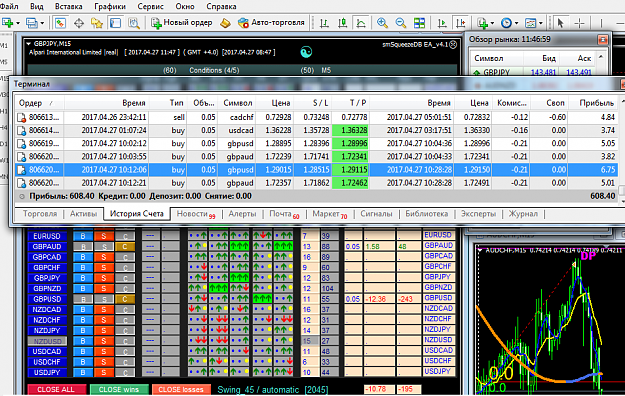The width and height of the screenshot is (625, 396).
Task: Toggle the Terminal window toolbar button
Action: [116, 23]
